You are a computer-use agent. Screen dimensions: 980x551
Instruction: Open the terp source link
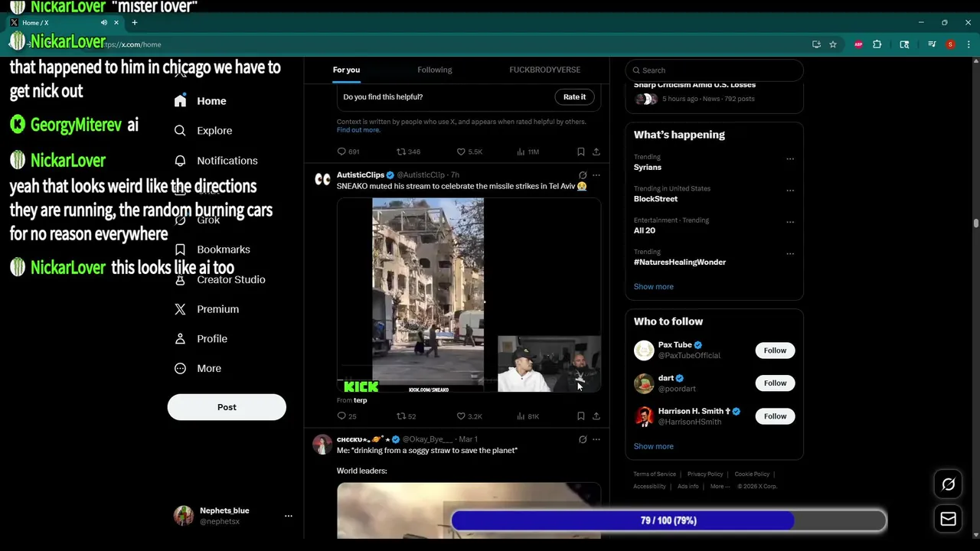click(361, 400)
